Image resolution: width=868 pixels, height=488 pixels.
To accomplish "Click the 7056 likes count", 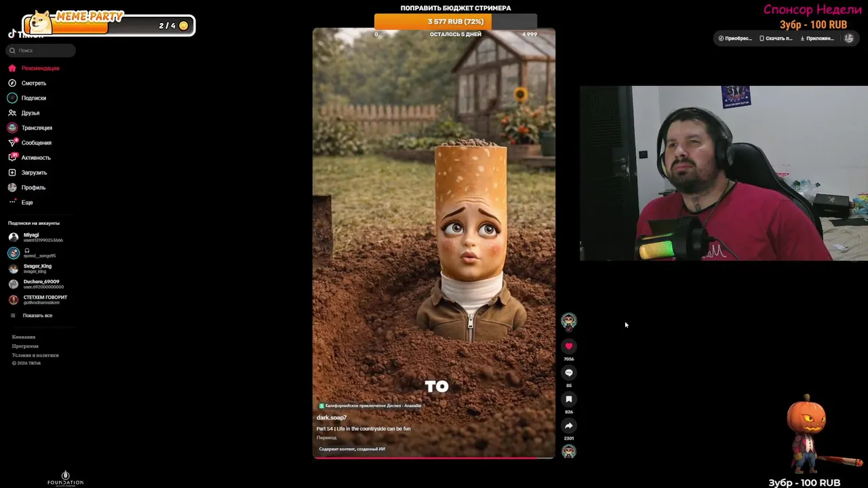I will pyautogui.click(x=569, y=359).
